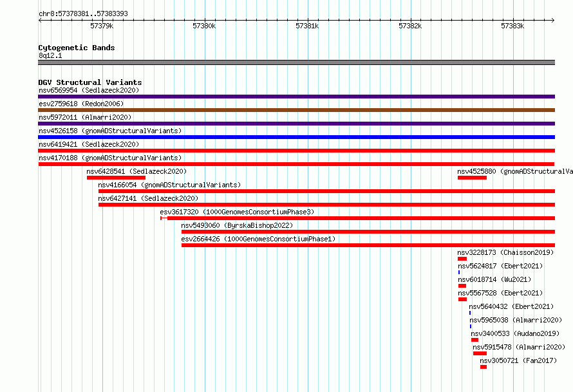Click the brown bar of esv2759618
573x392 pixels.
tap(296, 110)
